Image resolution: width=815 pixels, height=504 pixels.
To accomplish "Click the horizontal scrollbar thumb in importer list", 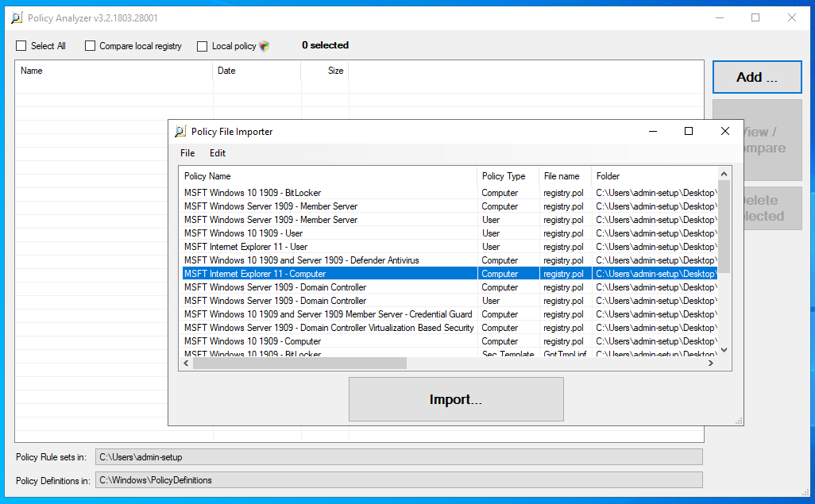I will [300, 364].
